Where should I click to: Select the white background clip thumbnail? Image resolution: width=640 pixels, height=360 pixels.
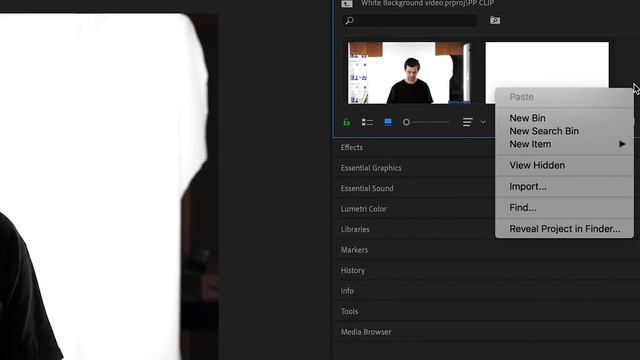pos(547,65)
